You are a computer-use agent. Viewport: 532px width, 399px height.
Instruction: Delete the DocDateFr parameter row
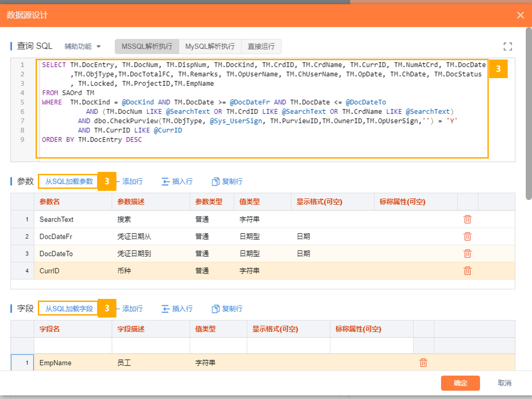467,236
